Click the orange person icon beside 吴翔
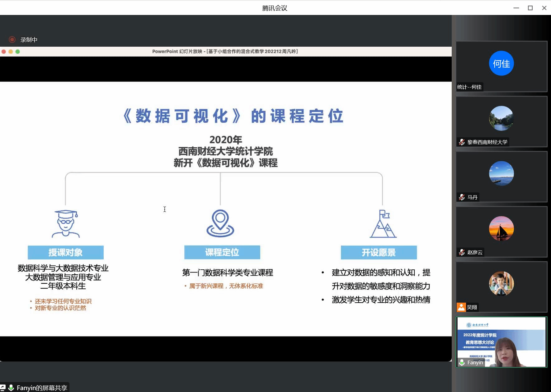Screen dimensions: 551x392 (461, 307)
